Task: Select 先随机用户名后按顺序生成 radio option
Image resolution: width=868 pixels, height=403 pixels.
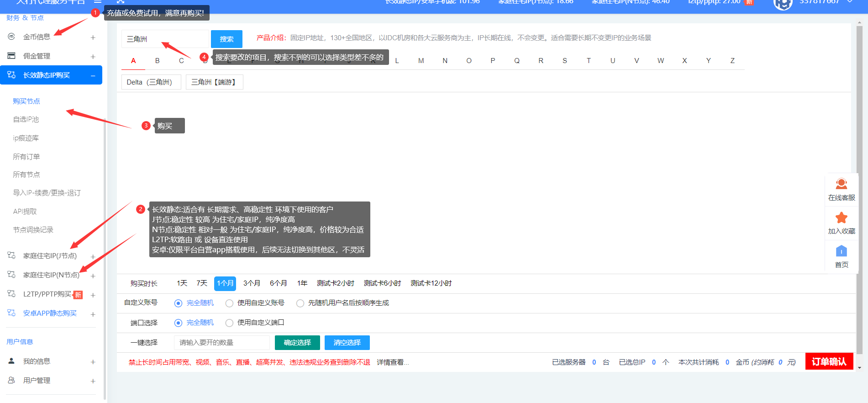Action: pos(300,303)
